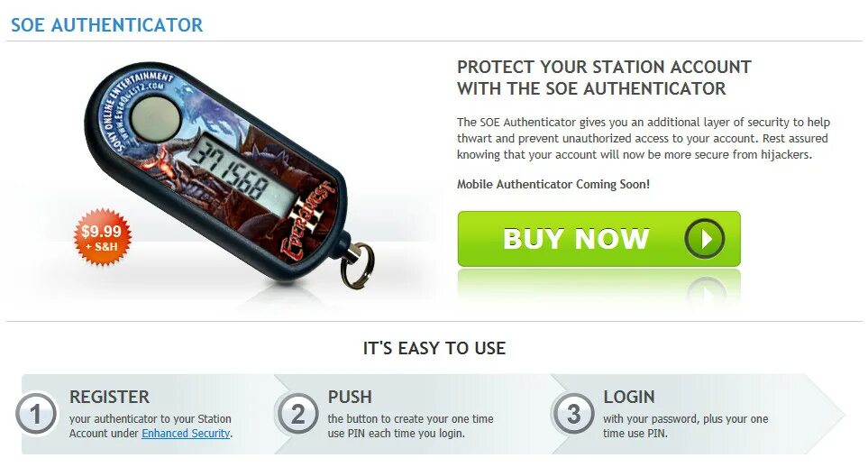Click the keyring loop on the authenticator

coord(357,266)
